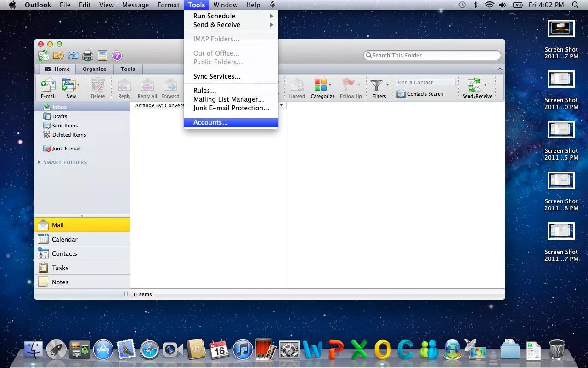Screen dimensions: 588x368
Task: Open Run Schedule submenu
Action: coord(231,16)
